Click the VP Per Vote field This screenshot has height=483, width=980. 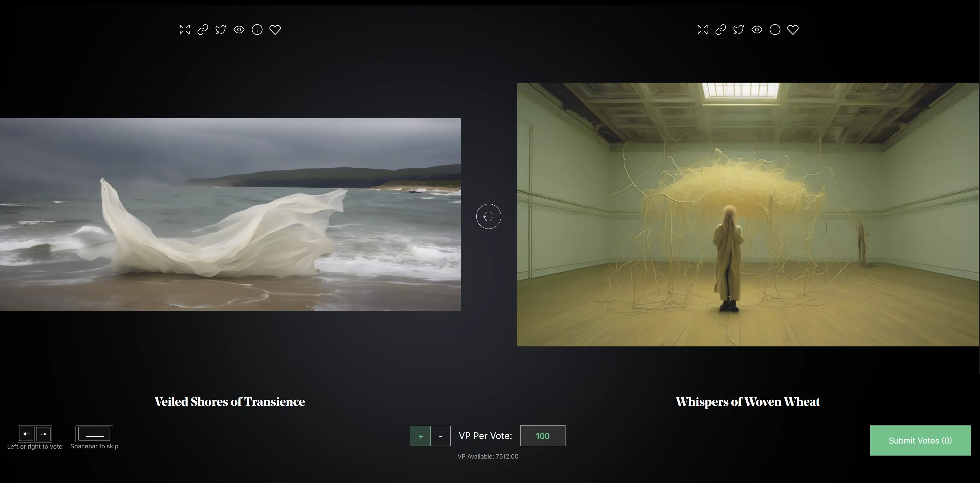click(x=543, y=436)
